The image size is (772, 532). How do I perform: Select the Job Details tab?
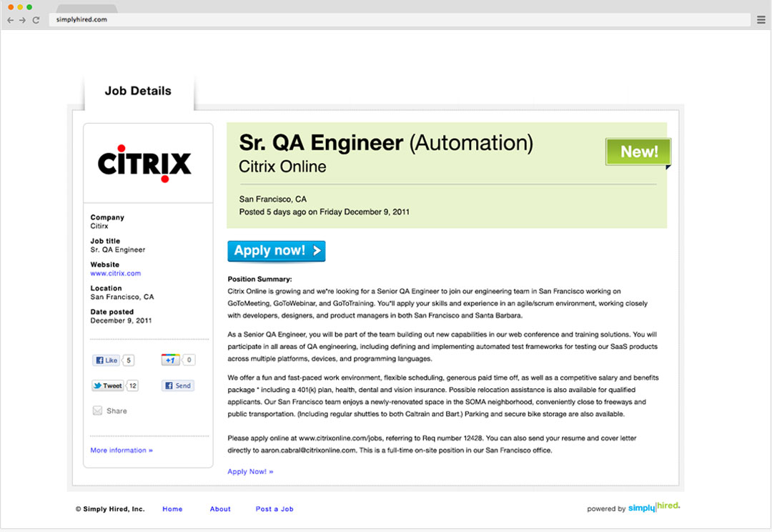click(139, 91)
